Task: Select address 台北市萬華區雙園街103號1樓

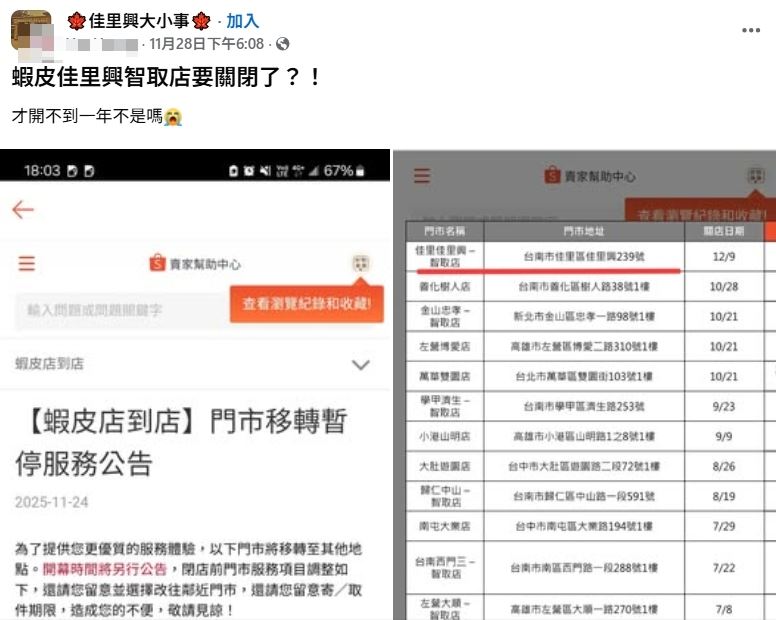Action: 584,377
